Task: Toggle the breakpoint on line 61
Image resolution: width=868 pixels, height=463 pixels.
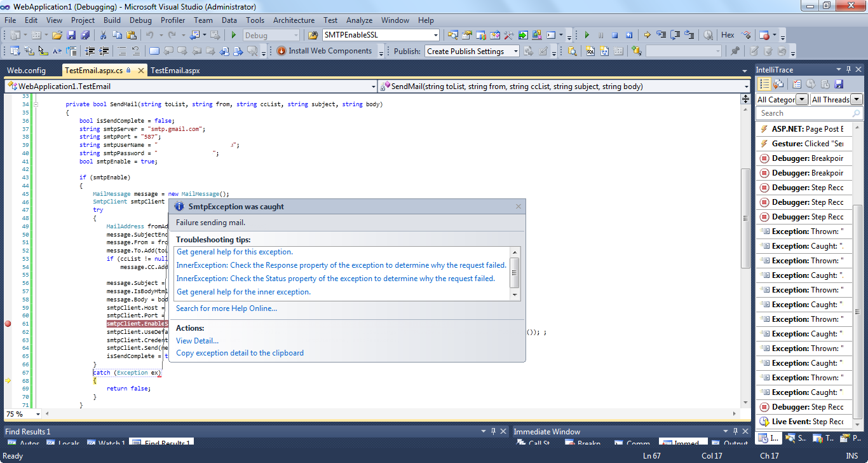Action: (x=8, y=324)
